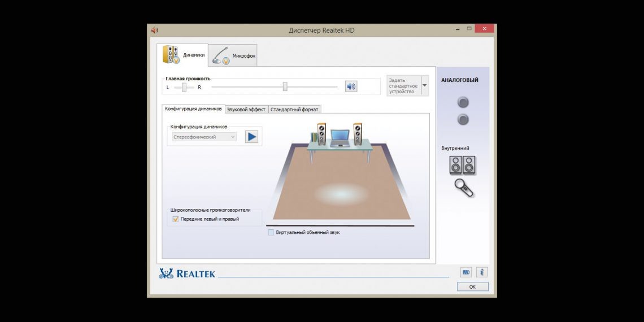Screen dimensions: 644x322
Task: Click the Главная громкость volume slider handle
Action: click(x=285, y=86)
